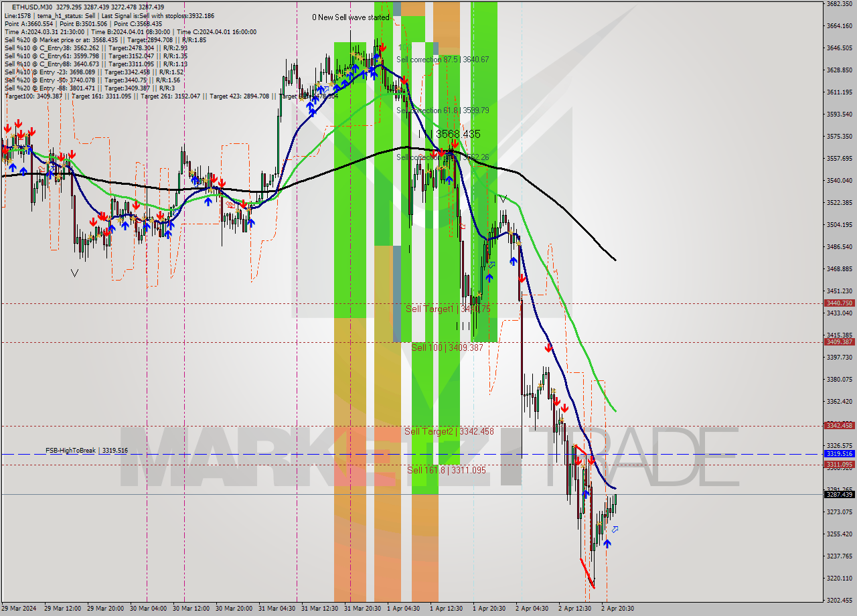Image resolution: width=857 pixels, height=616 pixels.
Task: Click the 'Sell %10 @ Entry -23: 3698.089' line
Action: (x=94, y=72)
